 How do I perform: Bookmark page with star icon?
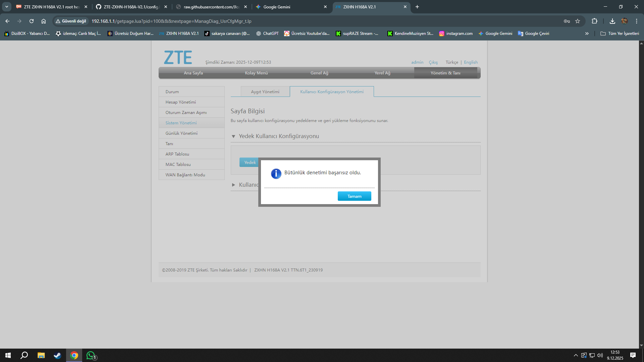[x=578, y=21]
